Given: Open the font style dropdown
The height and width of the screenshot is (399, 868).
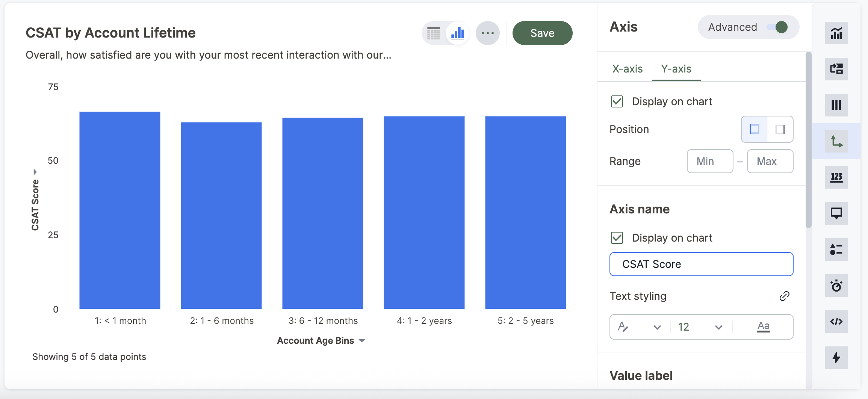Looking at the screenshot, I should [x=640, y=327].
